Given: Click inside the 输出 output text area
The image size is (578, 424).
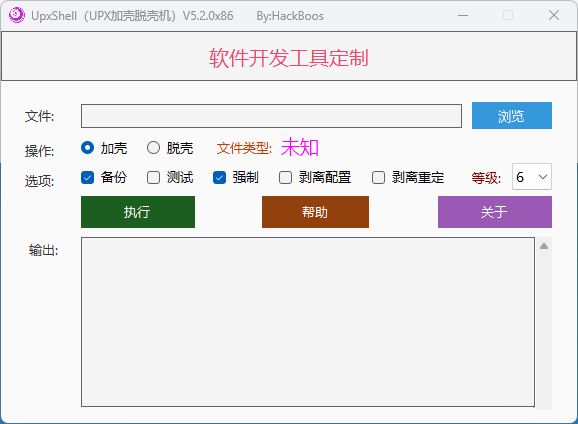Looking at the screenshot, I should [x=308, y=322].
